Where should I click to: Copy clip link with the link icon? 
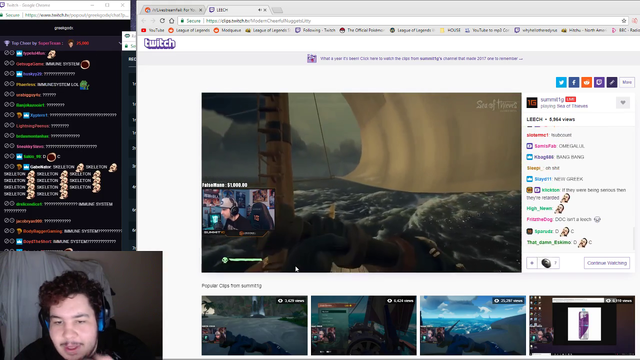click(612, 82)
